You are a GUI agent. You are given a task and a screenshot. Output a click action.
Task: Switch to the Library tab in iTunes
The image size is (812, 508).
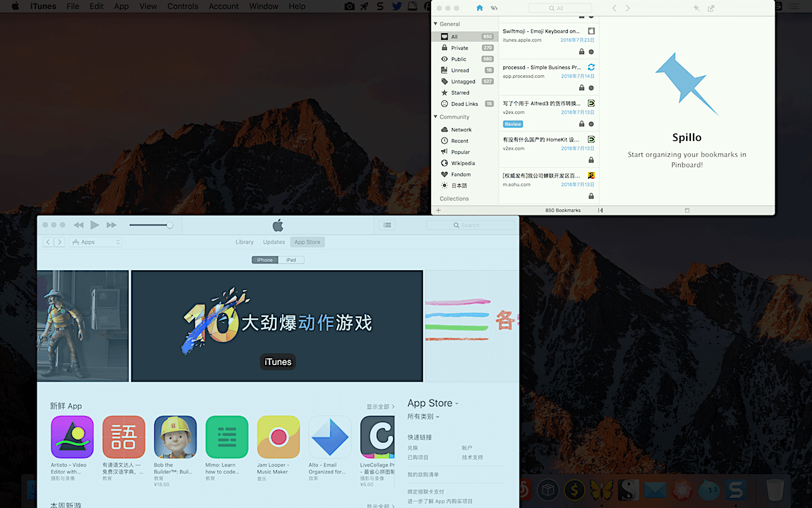point(244,242)
